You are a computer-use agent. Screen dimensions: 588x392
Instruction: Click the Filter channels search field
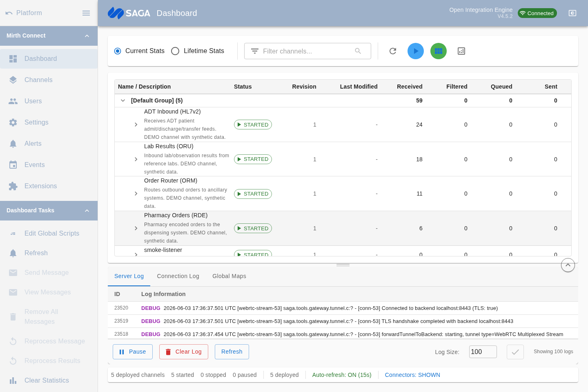click(x=307, y=51)
